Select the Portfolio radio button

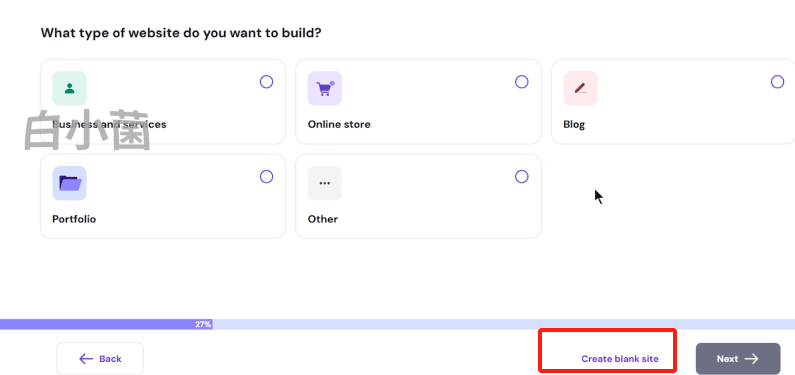pos(267,176)
